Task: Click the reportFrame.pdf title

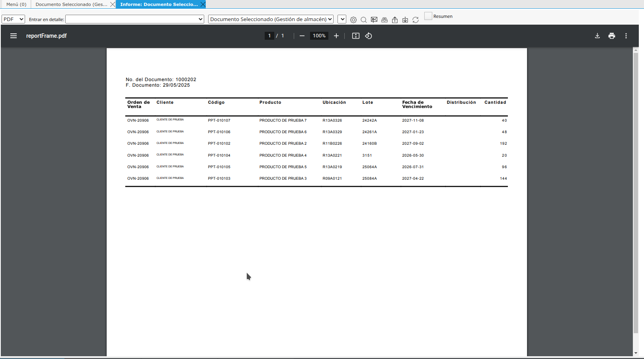Action: coord(46,36)
